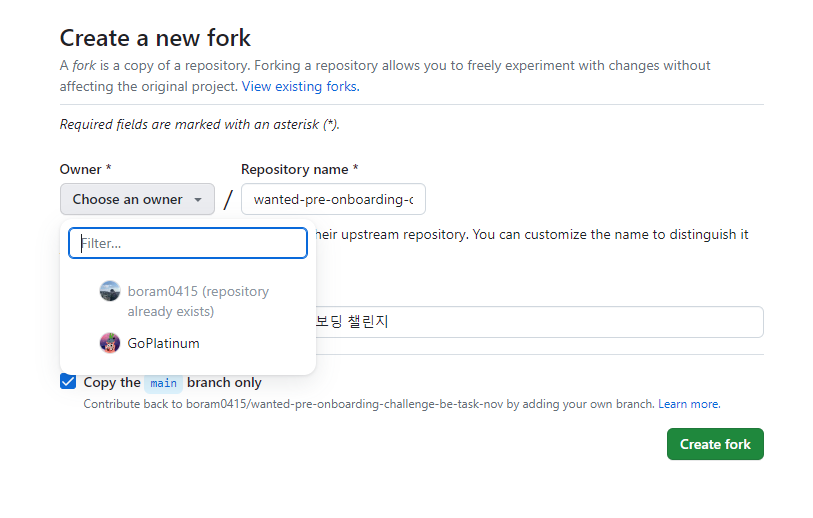Click the Repository name label
This screenshot has height=518, width=813.
[x=300, y=170]
